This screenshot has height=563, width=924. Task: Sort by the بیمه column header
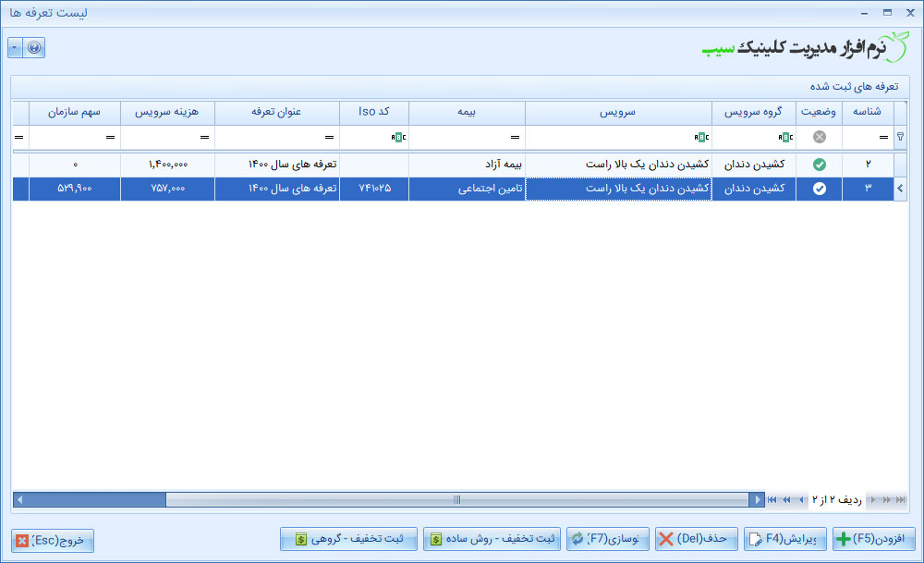467,112
